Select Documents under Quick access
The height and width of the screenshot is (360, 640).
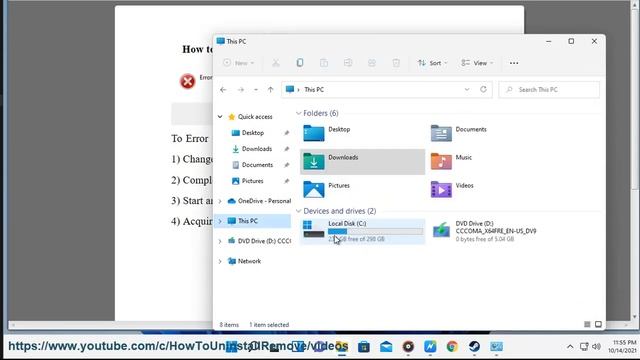tap(257, 165)
